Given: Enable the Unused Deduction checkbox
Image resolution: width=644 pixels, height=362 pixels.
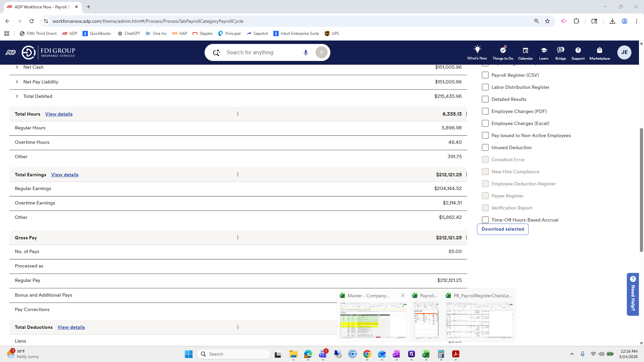Looking at the screenshot, I should pos(485,147).
